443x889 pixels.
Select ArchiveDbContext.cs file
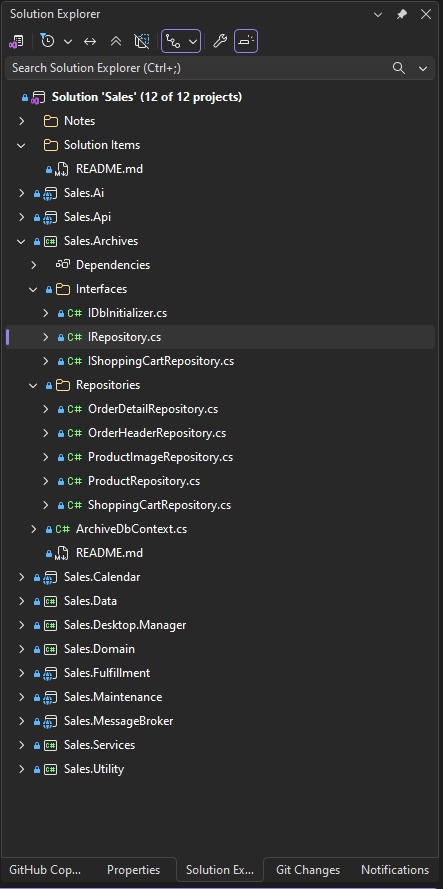[132, 529]
